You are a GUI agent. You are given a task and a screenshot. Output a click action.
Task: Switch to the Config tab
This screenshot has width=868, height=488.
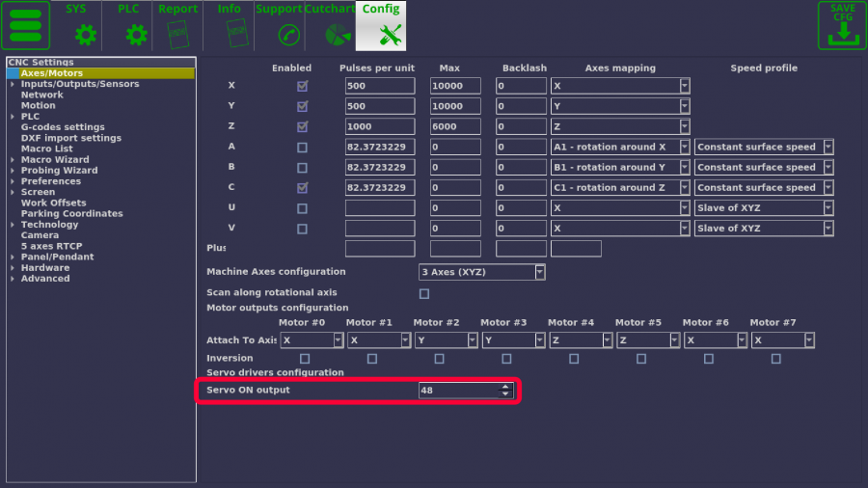click(381, 26)
